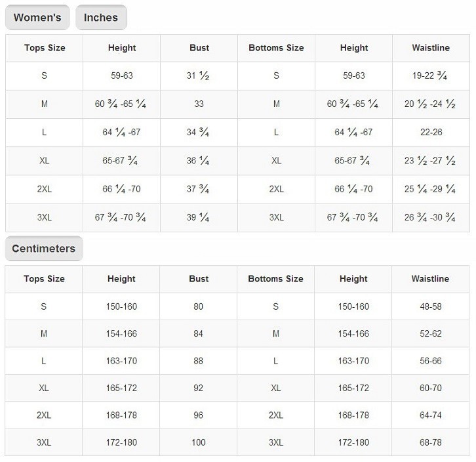Click the 36 ¼ bust measurement

[198, 161]
